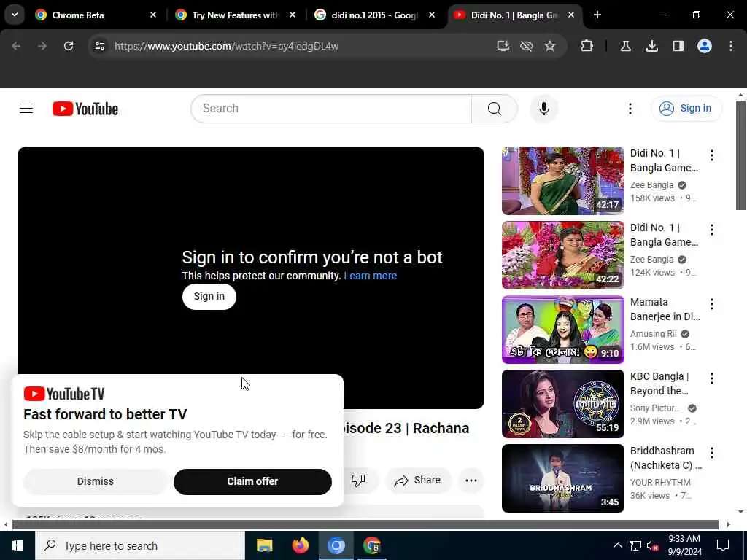Viewport: 747px width, 560px height.
Task: Open a new browser tab
Action: point(597,15)
